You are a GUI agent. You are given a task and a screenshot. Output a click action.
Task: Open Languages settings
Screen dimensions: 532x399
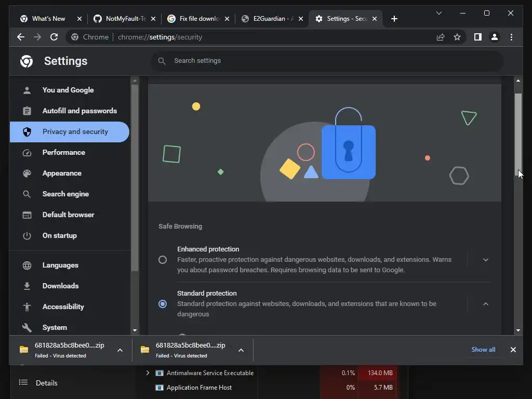pos(70,265)
